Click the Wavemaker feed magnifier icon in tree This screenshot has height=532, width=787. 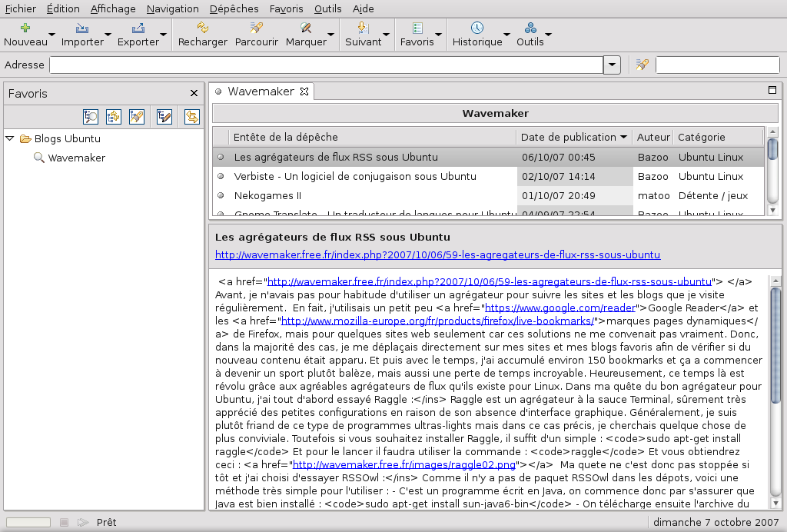tap(38, 158)
